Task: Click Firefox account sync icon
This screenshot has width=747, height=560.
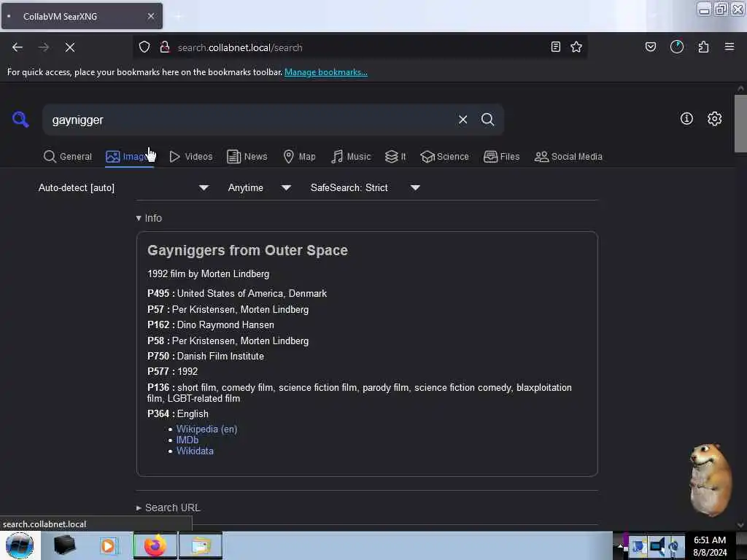Action: (676, 47)
